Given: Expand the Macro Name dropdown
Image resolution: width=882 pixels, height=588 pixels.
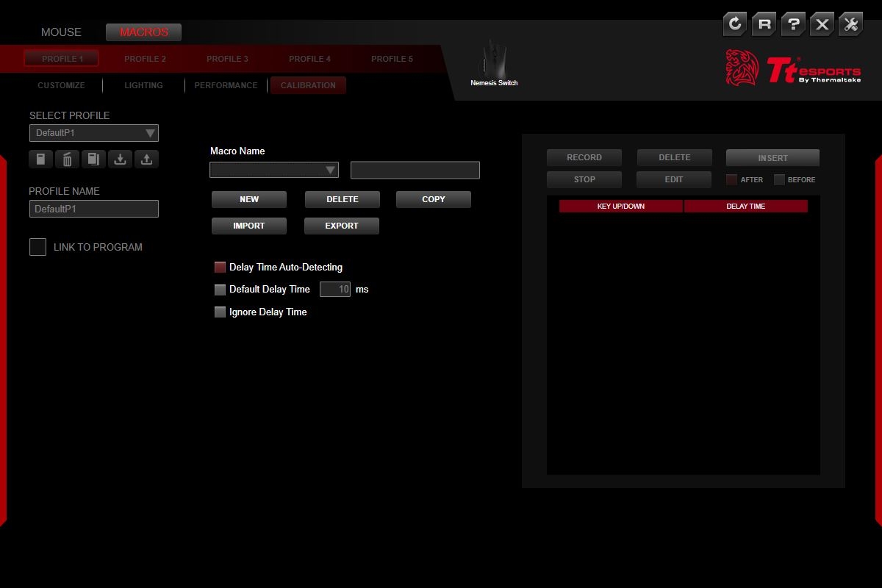Looking at the screenshot, I should tap(274, 171).
